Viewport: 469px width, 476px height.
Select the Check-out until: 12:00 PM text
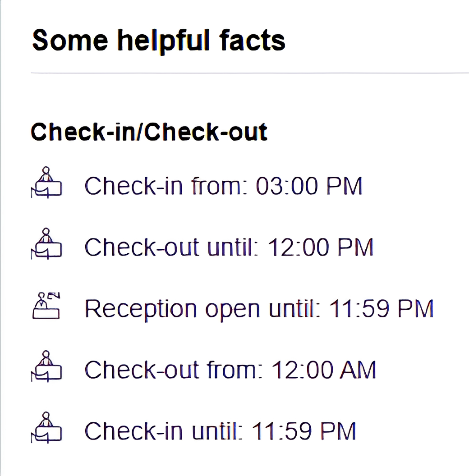point(229,247)
